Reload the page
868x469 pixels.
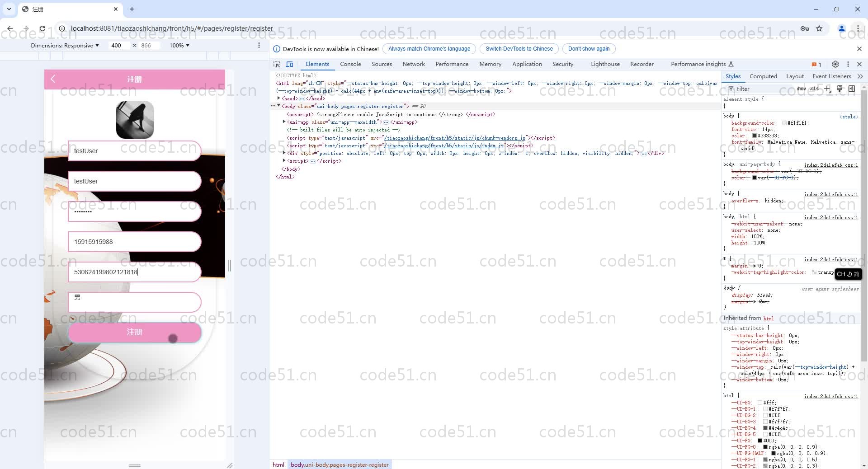[x=42, y=28]
